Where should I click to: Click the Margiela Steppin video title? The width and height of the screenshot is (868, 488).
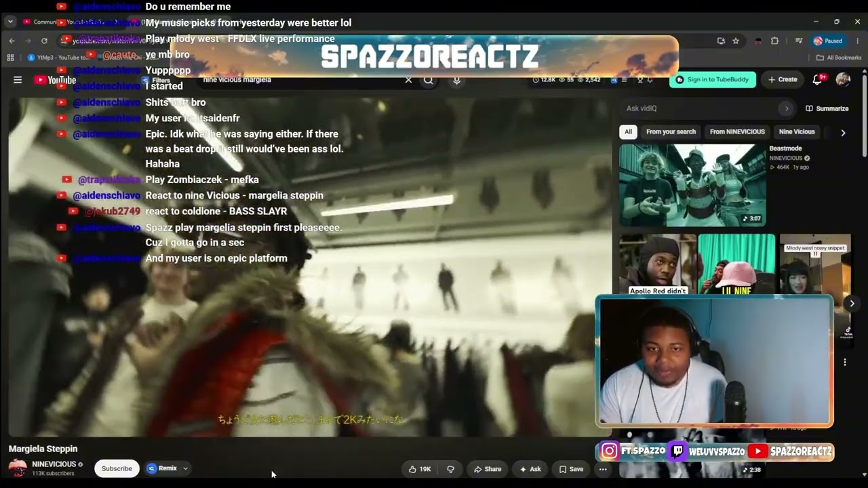tap(43, 449)
